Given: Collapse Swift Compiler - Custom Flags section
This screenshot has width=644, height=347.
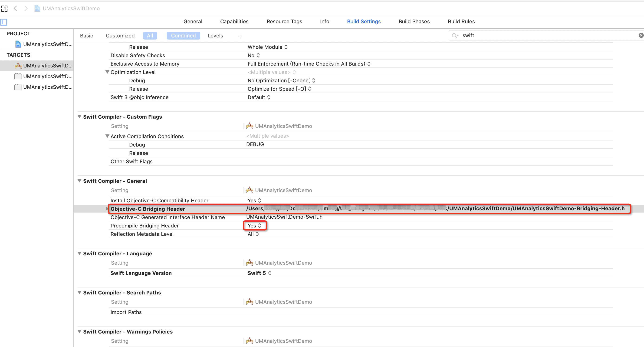Looking at the screenshot, I should [x=79, y=117].
